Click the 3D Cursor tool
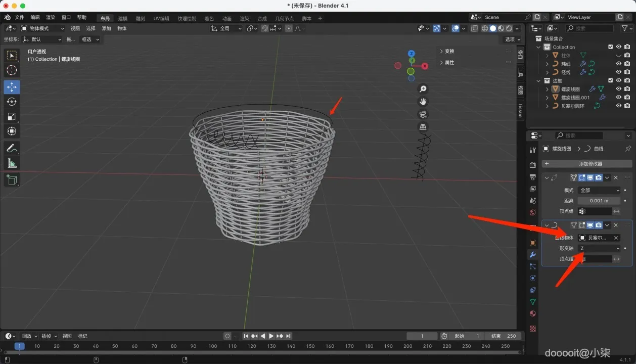Image resolution: width=636 pixels, height=364 pixels. (12, 70)
